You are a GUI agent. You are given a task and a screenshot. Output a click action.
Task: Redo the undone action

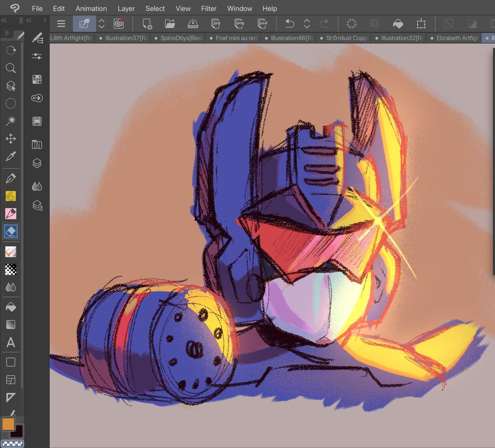[x=324, y=24]
